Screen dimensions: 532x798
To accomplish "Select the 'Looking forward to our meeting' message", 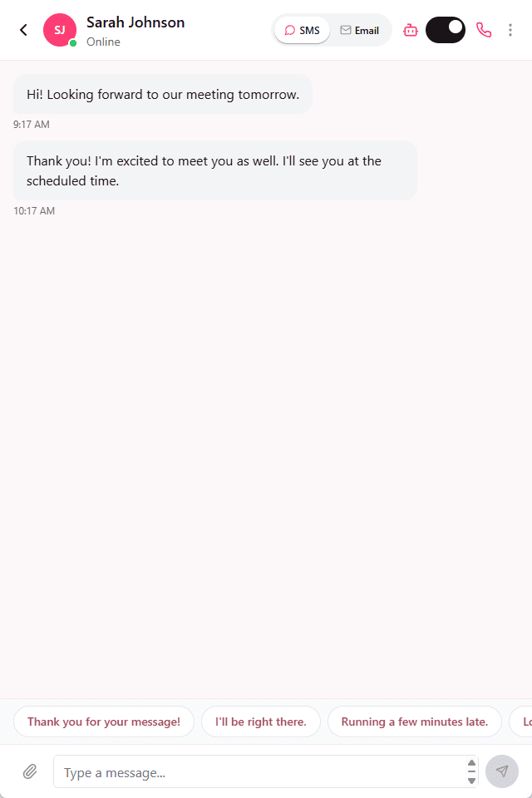I will pos(163,94).
